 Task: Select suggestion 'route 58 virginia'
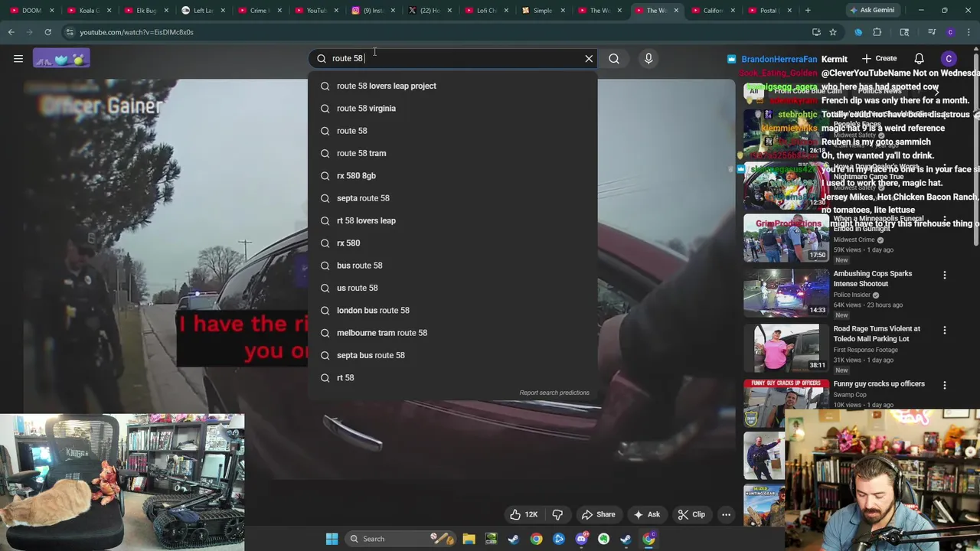tap(452, 108)
